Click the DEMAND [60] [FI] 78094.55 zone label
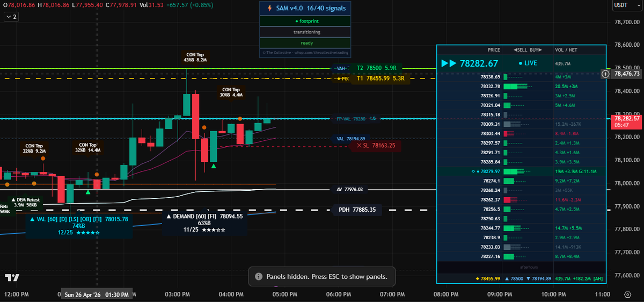This screenshot has height=302, width=644. [x=204, y=223]
